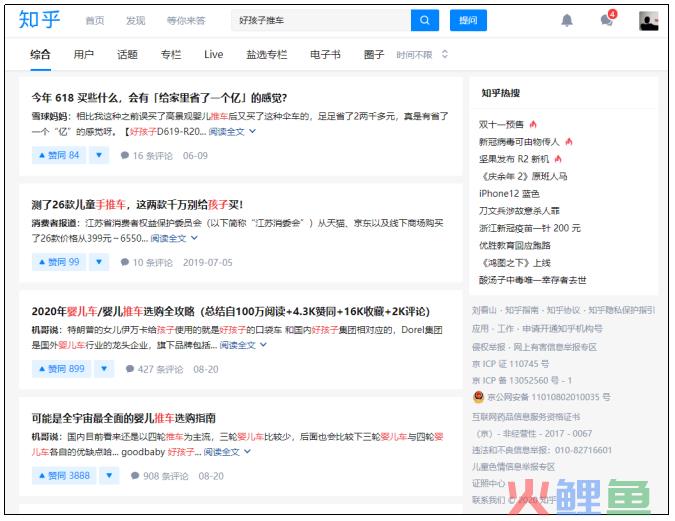Open hot search 酸汤子中毒唯一幸存者去世

pyautogui.click(x=533, y=279)
